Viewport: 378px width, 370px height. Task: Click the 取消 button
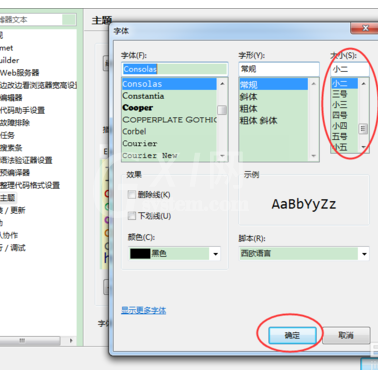(346, 335)
